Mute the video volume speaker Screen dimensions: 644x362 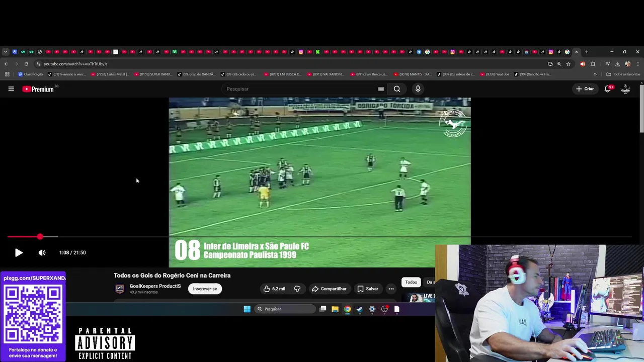42,253
